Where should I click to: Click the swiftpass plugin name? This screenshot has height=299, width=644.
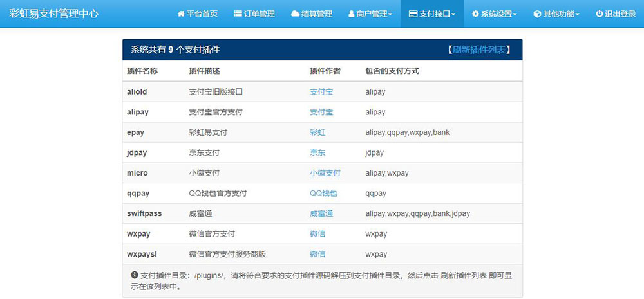pos(144,213)
